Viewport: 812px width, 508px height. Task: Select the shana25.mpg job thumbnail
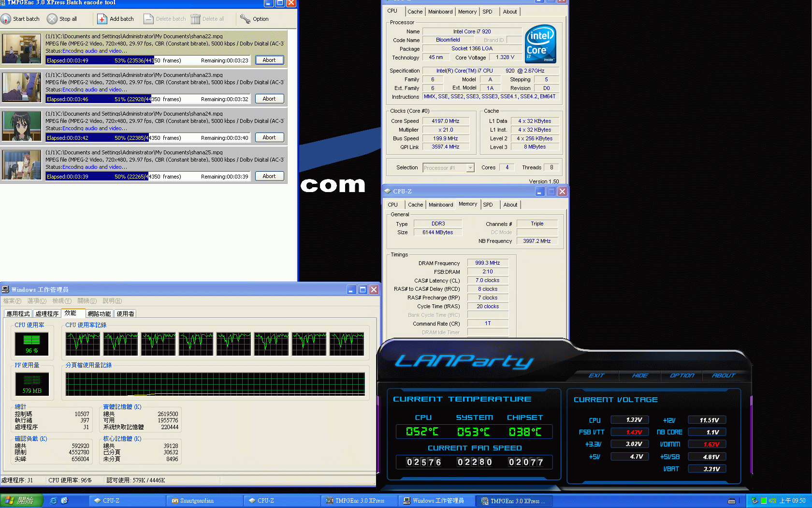tap(22, 164)
